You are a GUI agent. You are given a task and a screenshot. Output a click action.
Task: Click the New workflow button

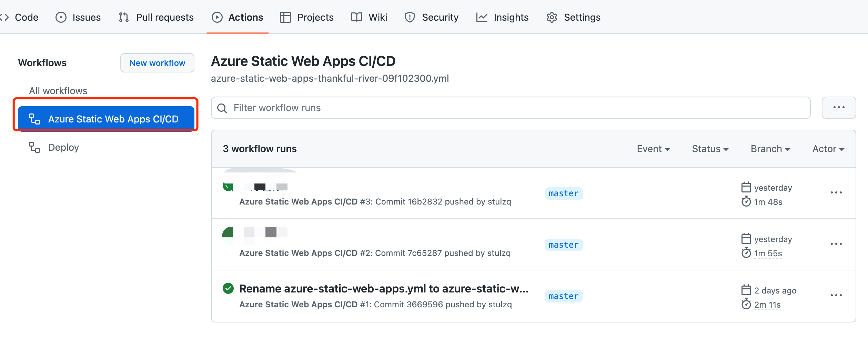click(157, 63)
